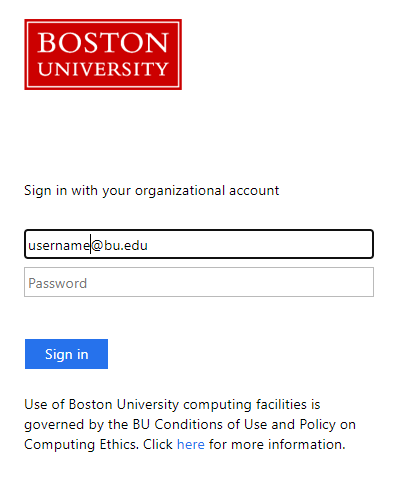Click the 'Policy on' text in the notice
The height and width of the screenshot is (499, 399).
pyautogui.click(x=328, y=424)
